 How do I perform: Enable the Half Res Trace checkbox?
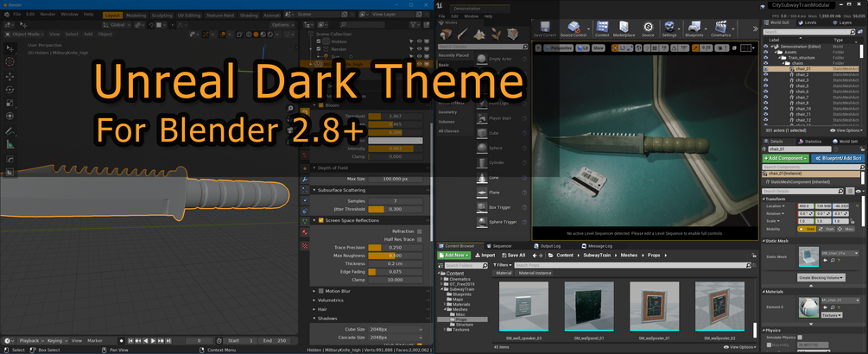tap(419, 239)
